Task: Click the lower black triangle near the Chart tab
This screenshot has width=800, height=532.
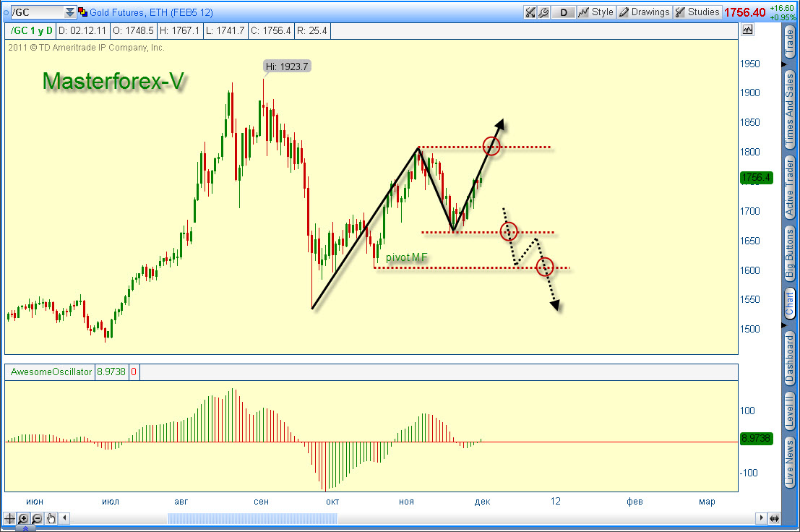Action: (784, 325)
